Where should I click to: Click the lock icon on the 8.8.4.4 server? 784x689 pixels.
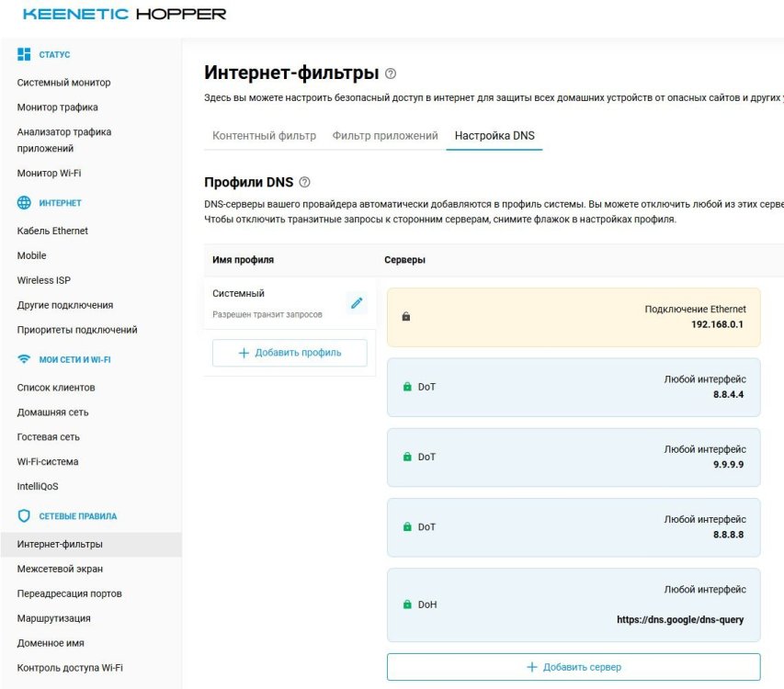408,388
